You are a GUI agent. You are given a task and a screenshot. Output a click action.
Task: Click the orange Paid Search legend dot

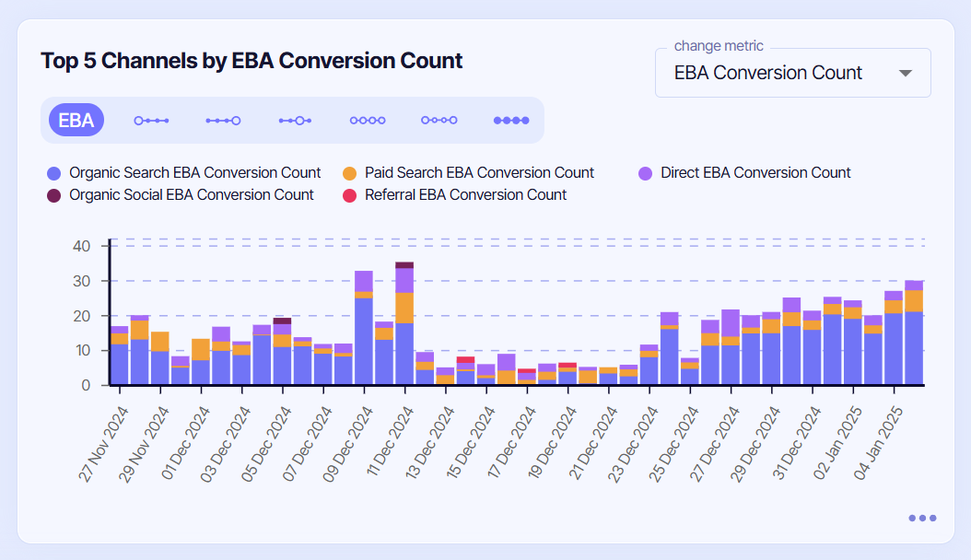click(349, 173)
